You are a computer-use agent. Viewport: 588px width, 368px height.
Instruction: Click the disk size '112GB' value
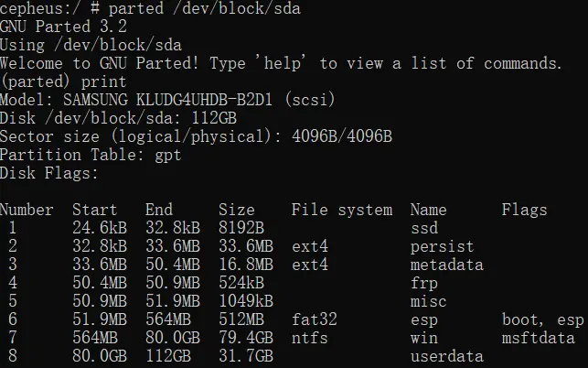click(x=215, y=118)
